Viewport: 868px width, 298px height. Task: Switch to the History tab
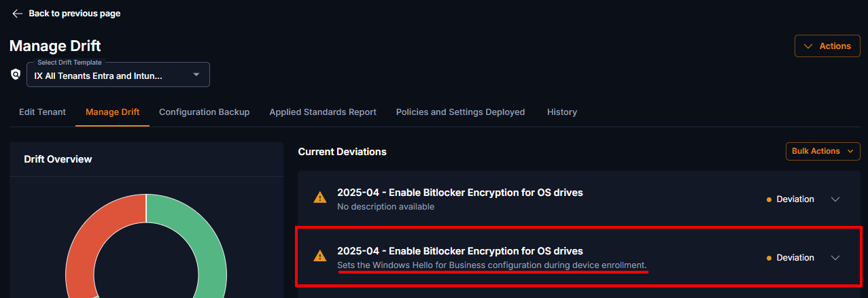point(562,112)
